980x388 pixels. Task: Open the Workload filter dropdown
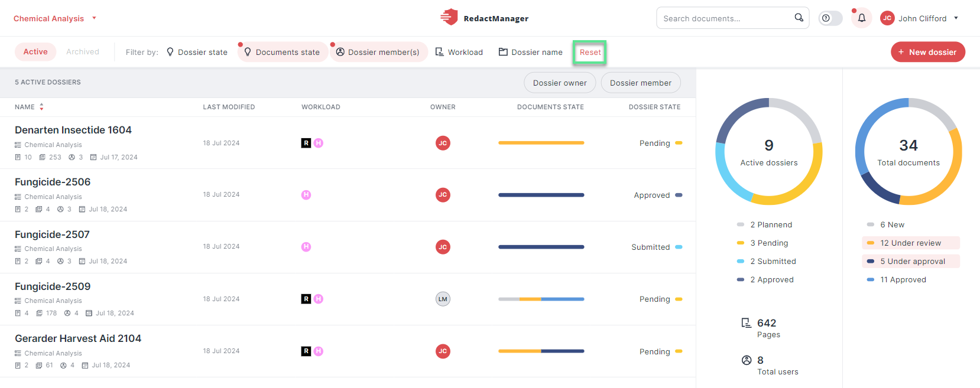(x=459, y=52)
